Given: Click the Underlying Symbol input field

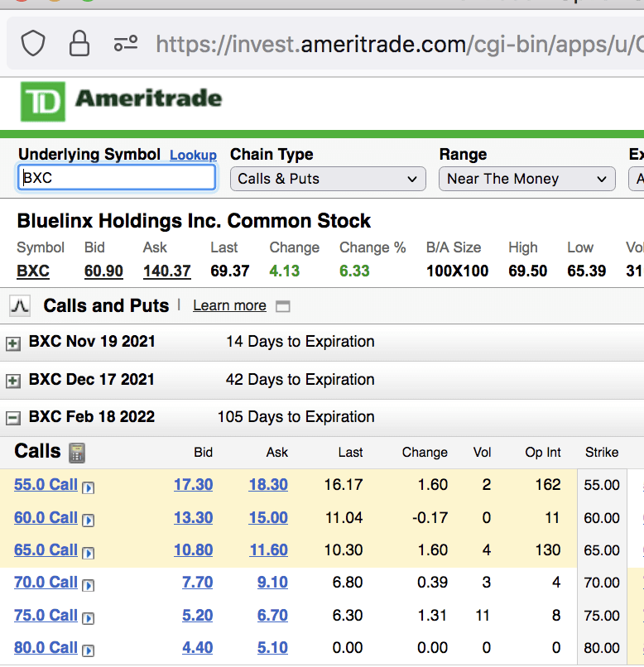Looking at the screenshot, I should coord(117,178).
